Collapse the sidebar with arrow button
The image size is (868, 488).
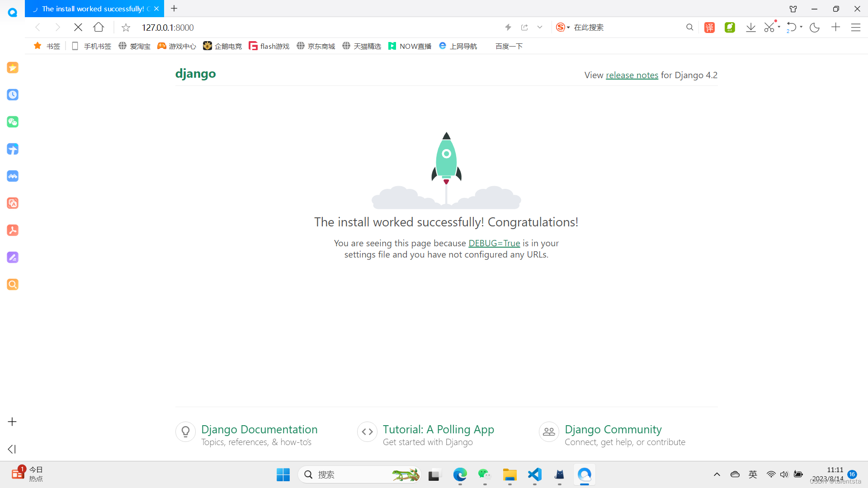[12, 449]
